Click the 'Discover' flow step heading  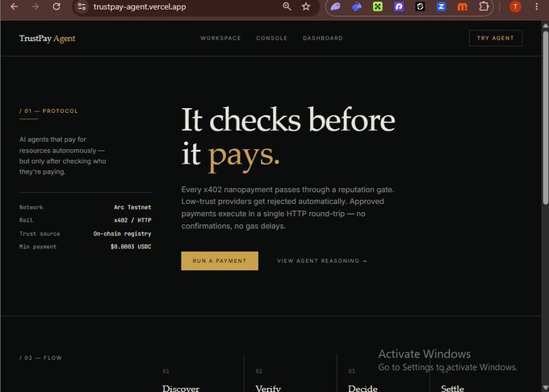181,388
